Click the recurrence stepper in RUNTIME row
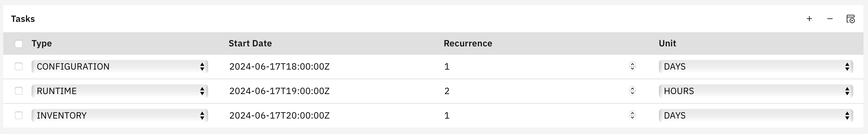Image resolution: width=868 pixels, height=134 pixels. click(x=632, y=91)
